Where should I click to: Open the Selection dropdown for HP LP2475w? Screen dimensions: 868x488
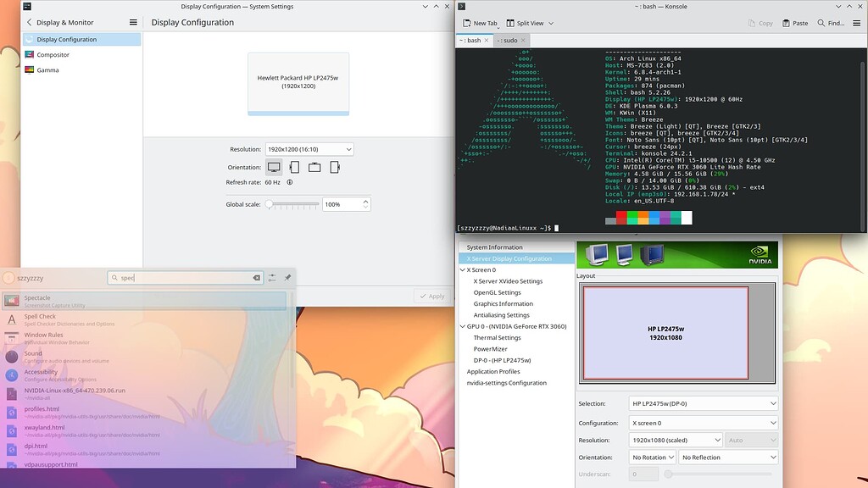point(704,403)
